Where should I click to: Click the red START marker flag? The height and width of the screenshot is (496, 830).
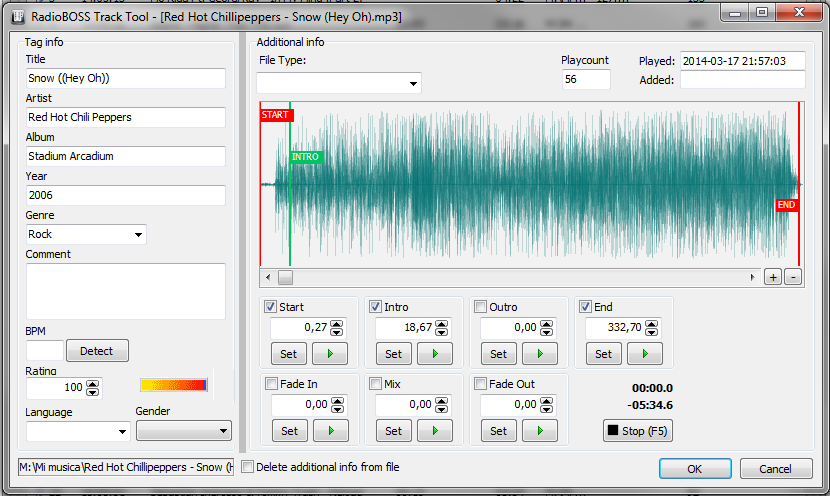pyautogui.click(x=277, y=115)
